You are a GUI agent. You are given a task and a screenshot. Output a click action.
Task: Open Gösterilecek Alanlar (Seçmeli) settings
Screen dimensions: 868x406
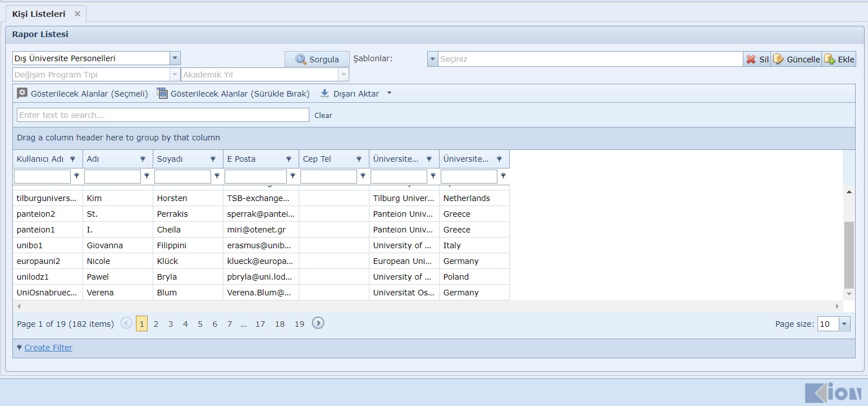click(83, 94)
